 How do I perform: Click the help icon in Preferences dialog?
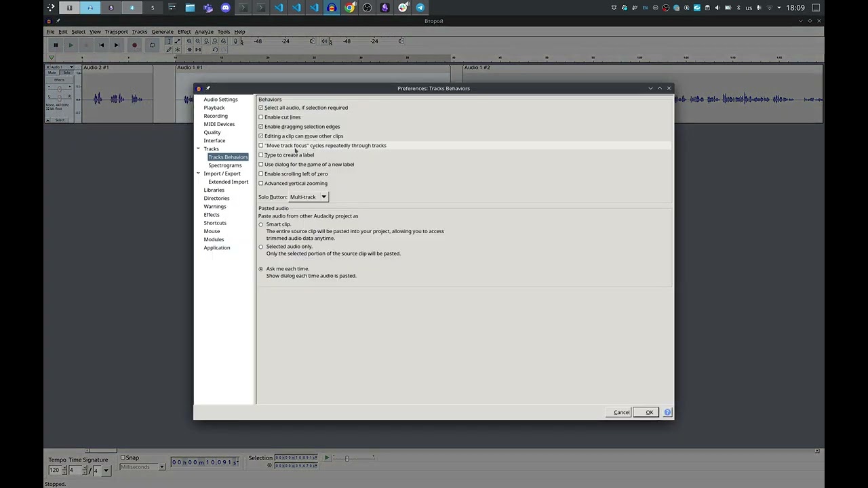point(667,412)
